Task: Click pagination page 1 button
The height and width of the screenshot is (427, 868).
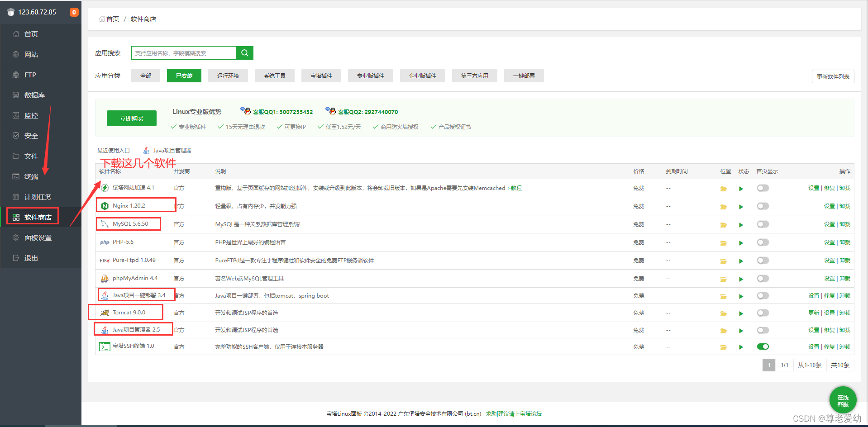Action: point(769,365)
